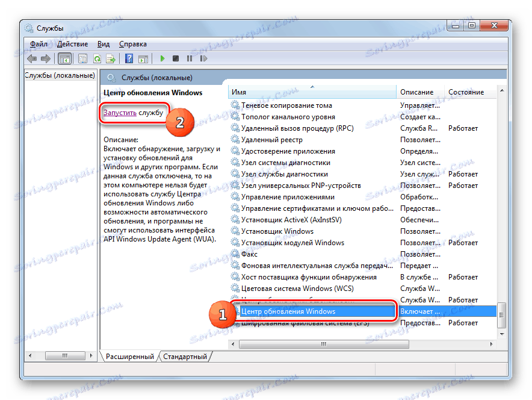Click the services icon in the details header
The image size is (532, 400).
(x=111, y=78)
